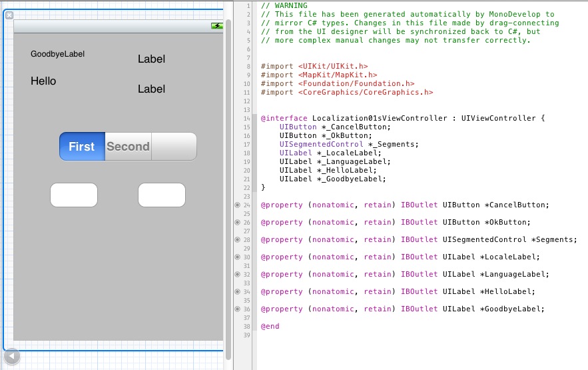Viewport: 588px width, 370px height.
Task: Click the UILabel *_LocaleLabel declaration
Action: 330,153
